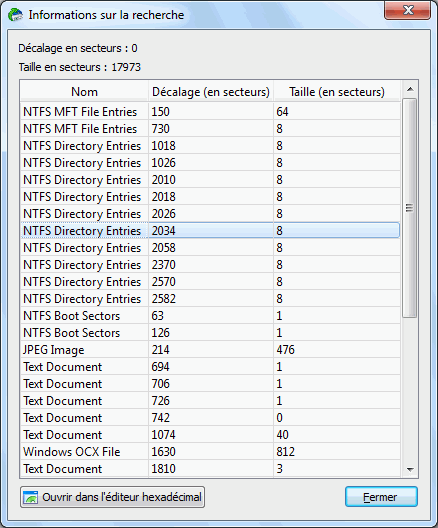Select NTFS MFT File Entries at offset 150
This screenshot has height=528, width=438.
pyautogui.click(x=210, y=112)
